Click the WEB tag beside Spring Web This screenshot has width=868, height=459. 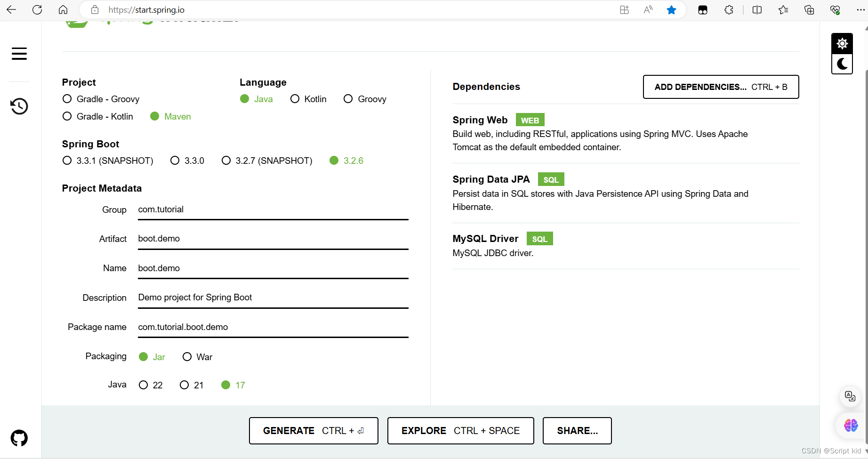pos(530,120)
